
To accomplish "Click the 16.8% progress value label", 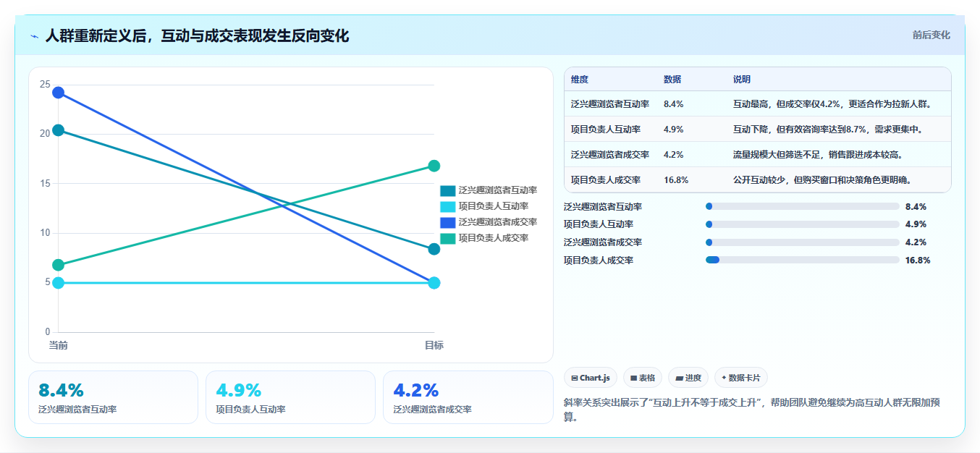I will 918,260.
